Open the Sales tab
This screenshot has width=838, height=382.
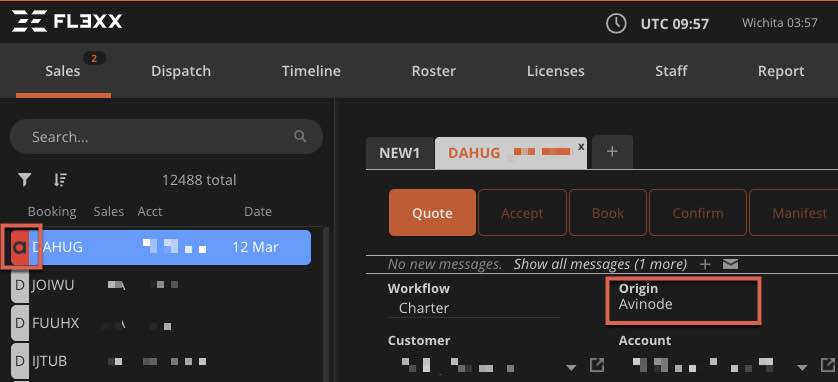pos(63,71)
